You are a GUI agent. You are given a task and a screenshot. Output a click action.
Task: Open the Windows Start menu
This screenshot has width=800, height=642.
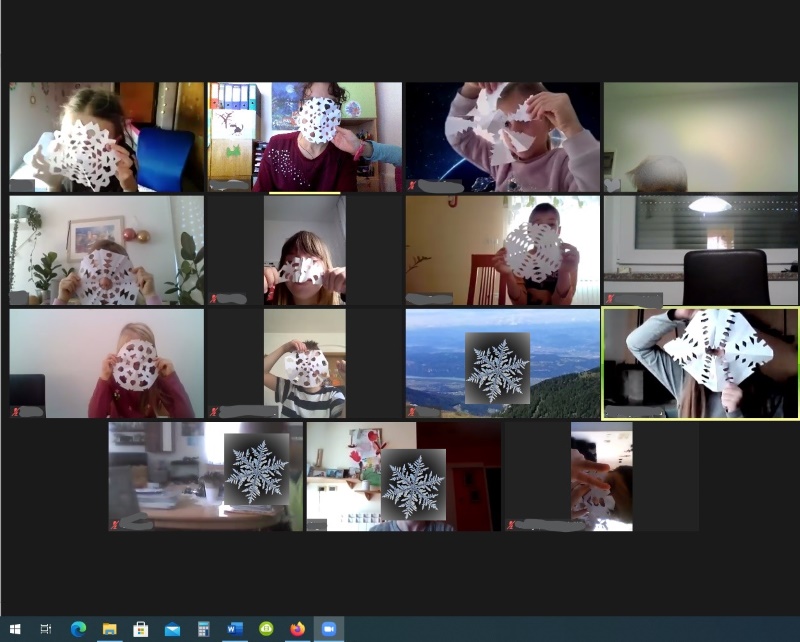pyautogui.click(x=15, y=629)
